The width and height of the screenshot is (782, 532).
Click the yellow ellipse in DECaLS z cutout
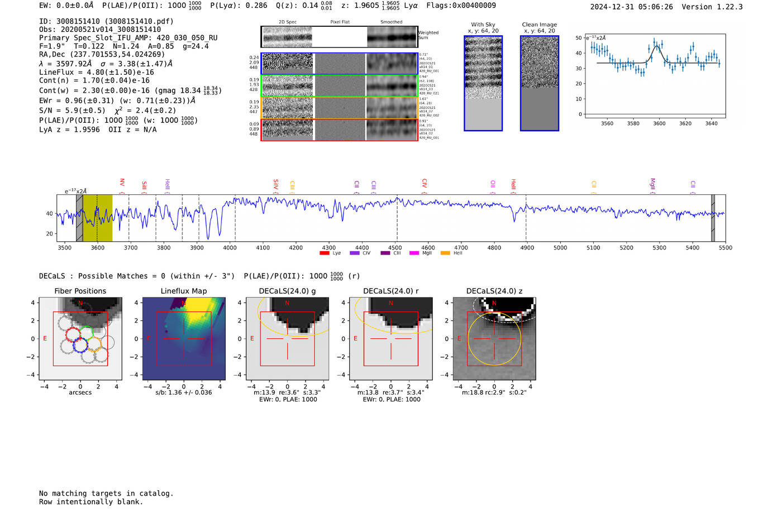coord(494,339)
